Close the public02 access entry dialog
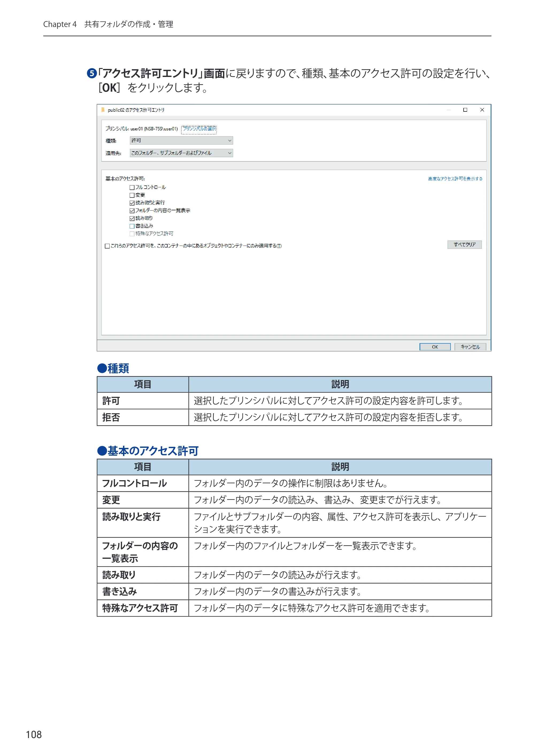 (x=482, y=110)
